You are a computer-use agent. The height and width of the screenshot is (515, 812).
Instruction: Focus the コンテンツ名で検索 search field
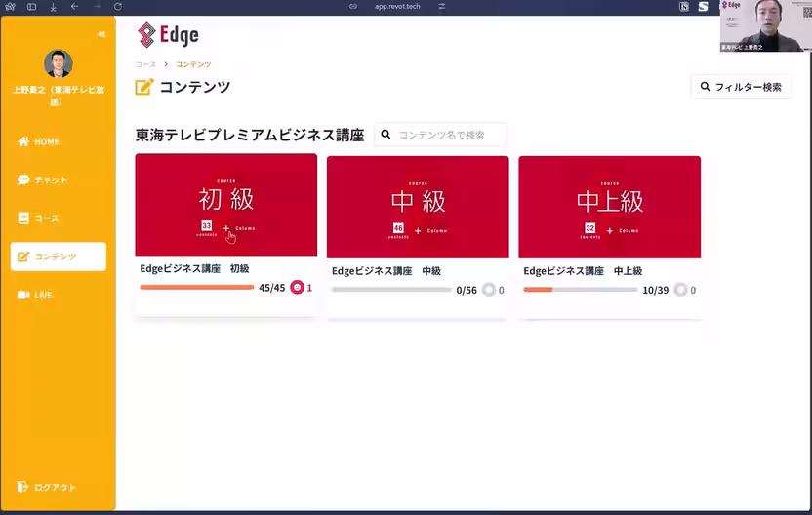[440, 135]
